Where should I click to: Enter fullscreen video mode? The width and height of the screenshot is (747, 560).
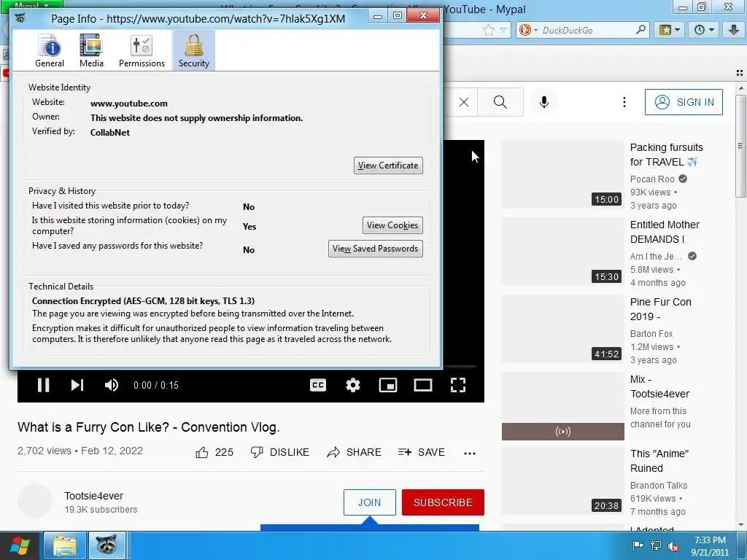(x=458, y=385)
